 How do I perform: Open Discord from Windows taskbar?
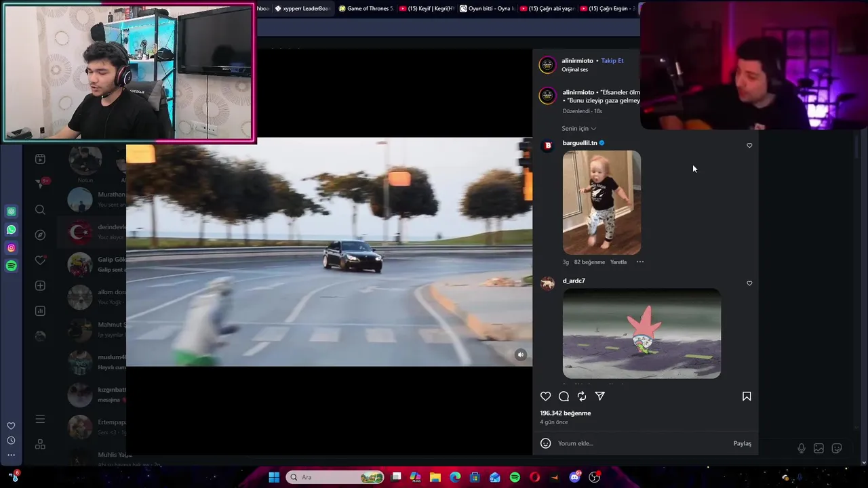[x=575, y=477]
